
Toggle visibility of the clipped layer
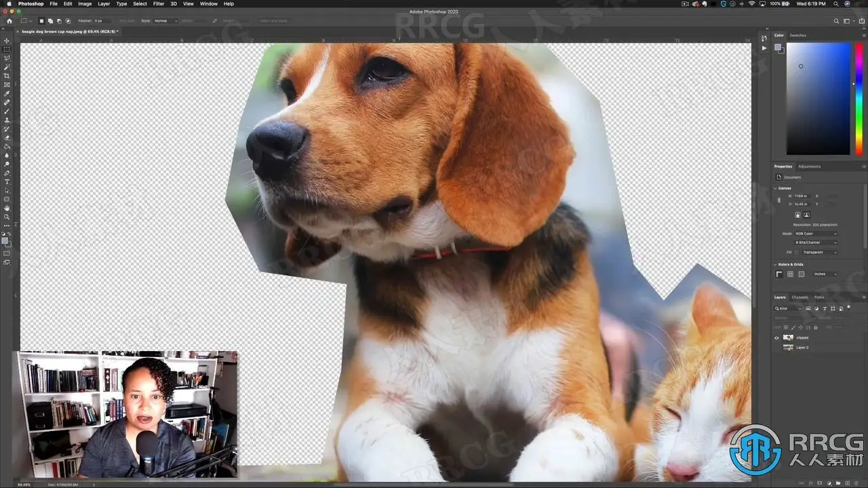[776, 338]
